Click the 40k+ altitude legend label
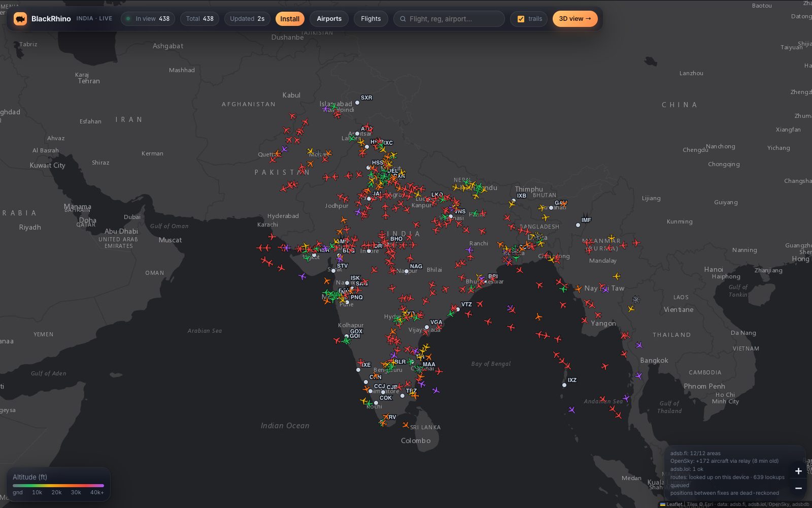The image size is (812, 508). pos(97,492)
